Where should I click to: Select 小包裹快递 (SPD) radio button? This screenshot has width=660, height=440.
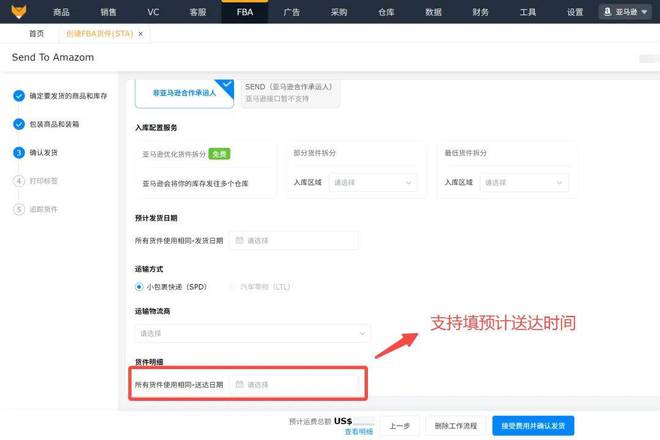(x=139, y=287)
